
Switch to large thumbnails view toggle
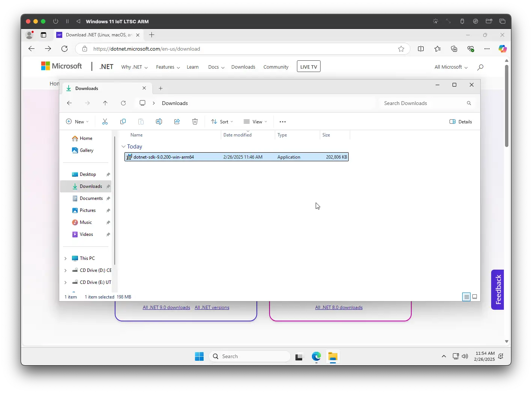pyautogui.click(x=475, y=297)
